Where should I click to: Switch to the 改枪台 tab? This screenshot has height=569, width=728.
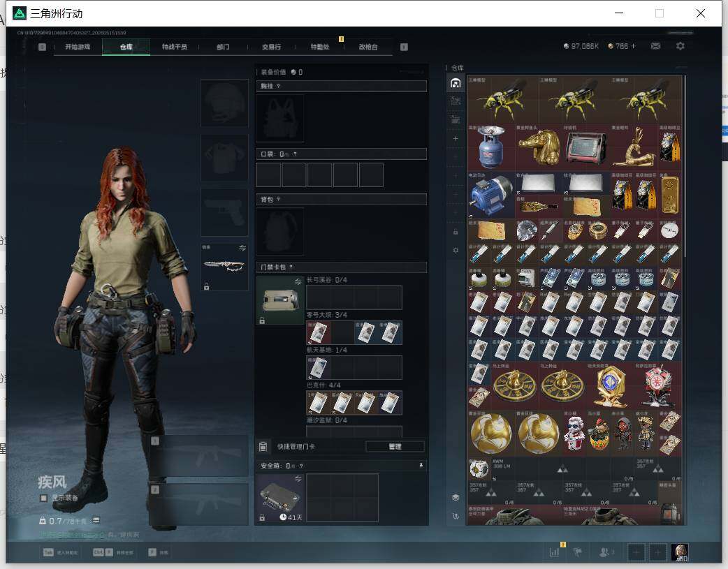tap(368, 47)
